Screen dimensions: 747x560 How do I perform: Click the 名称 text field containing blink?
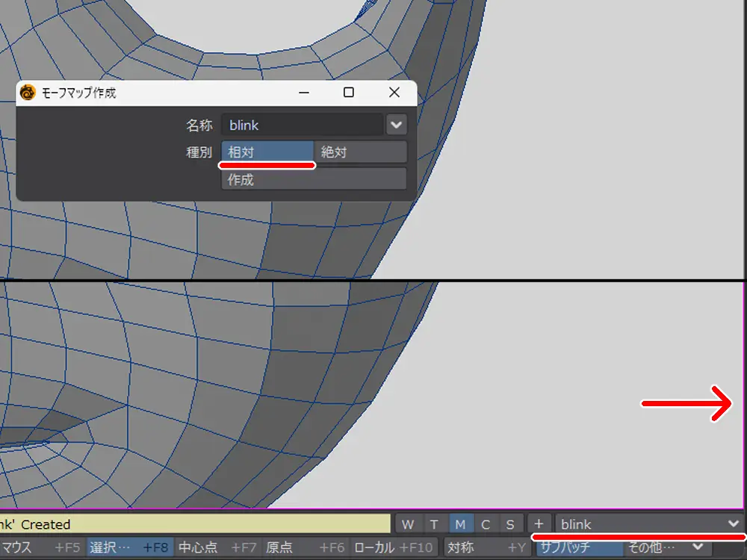(302, 125)
